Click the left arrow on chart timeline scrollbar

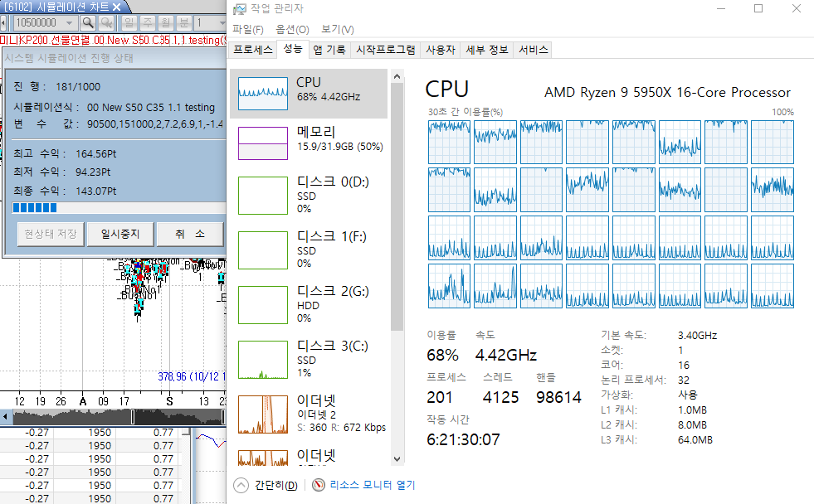6,417
